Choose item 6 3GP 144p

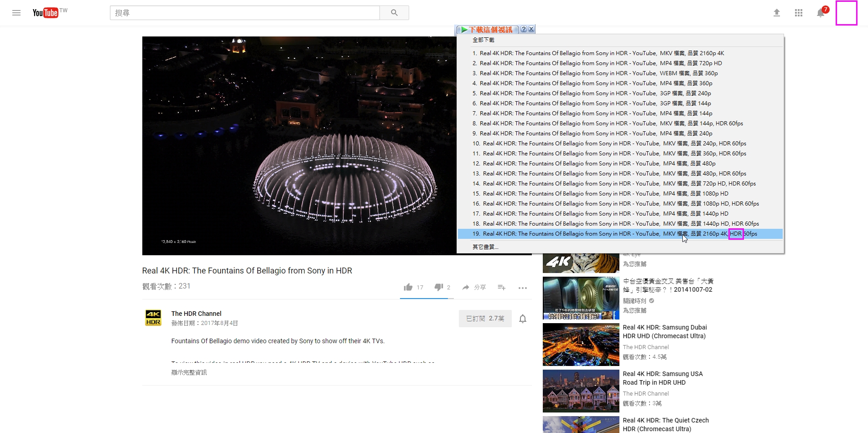(x=620, y=103)
